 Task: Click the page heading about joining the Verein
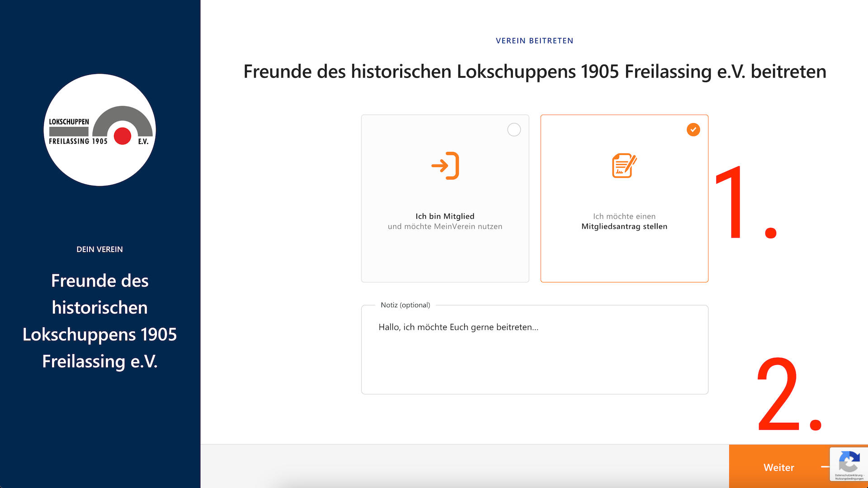534,71
